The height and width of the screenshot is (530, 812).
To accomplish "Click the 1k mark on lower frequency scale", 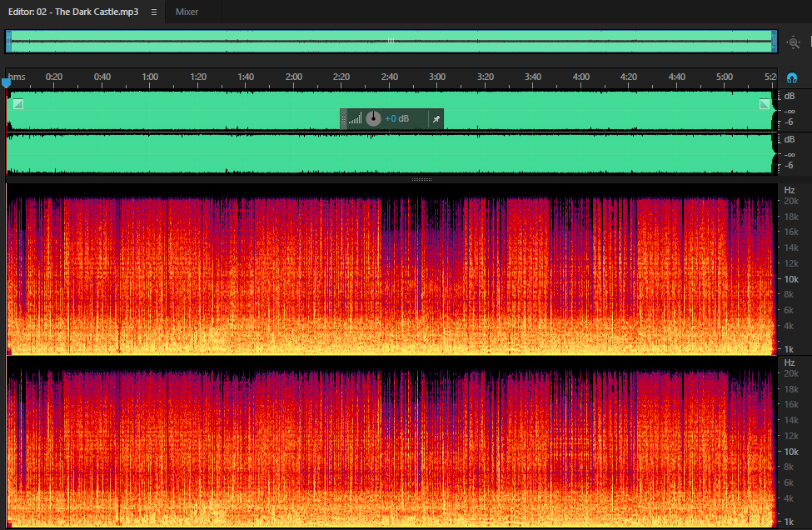I will [789, 522].
